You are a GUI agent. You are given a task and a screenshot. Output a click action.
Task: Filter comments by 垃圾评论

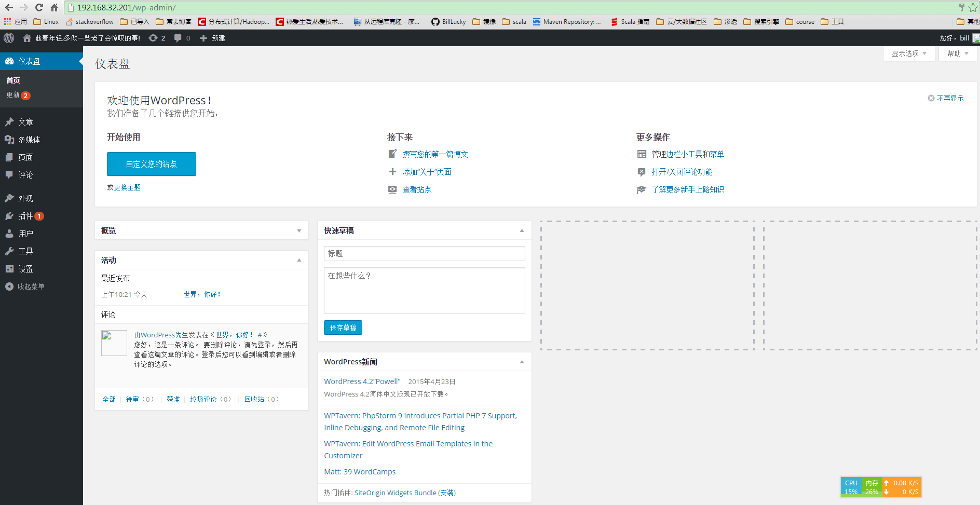[203, 399]
